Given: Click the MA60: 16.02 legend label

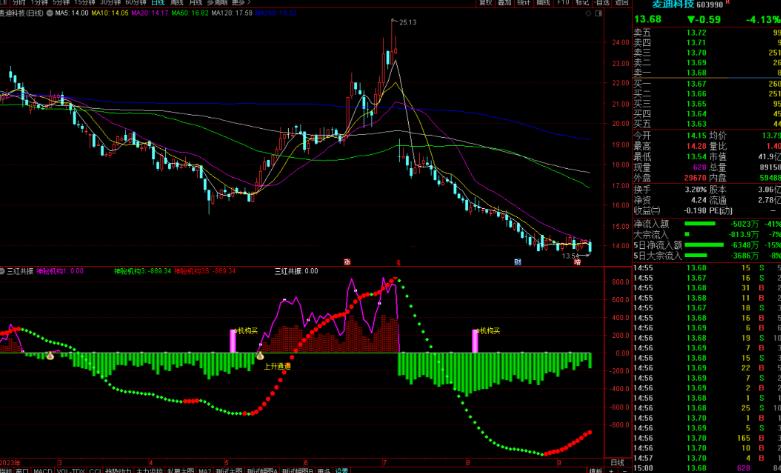Looking at the screenshot, I should pyautogui.click(x=190, y=13).
